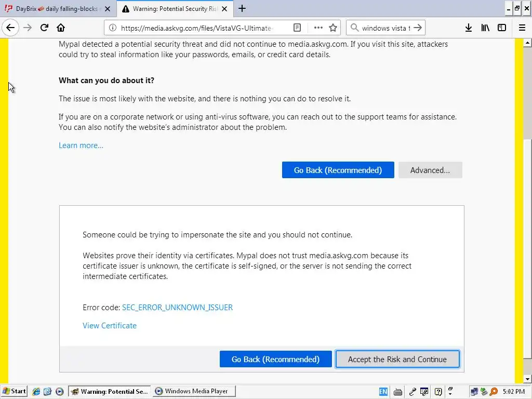This screenshot has height=399, width=532.
Task: Click the What can you do about it? heading
Action: 107,81
